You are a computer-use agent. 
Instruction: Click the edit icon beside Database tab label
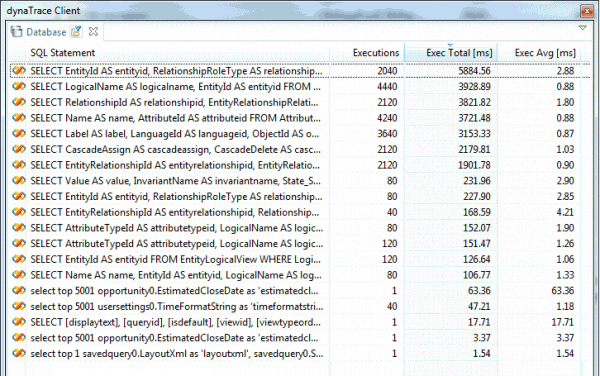[76, 31]
